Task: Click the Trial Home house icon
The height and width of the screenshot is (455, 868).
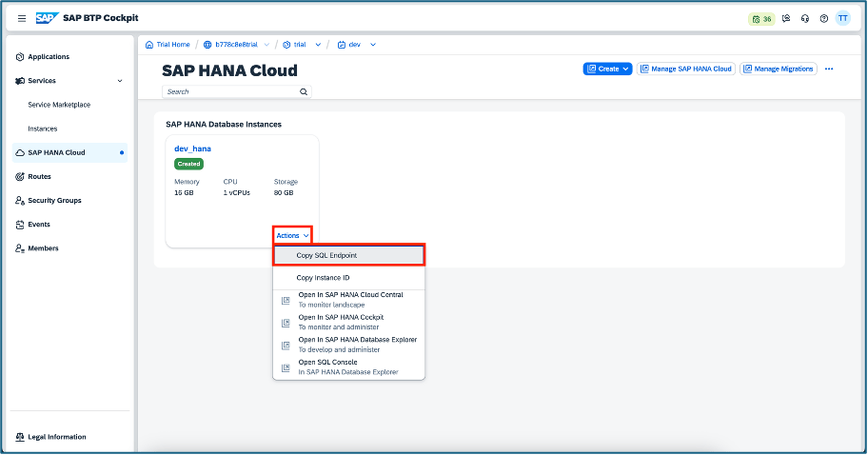Action: [148, 45]
